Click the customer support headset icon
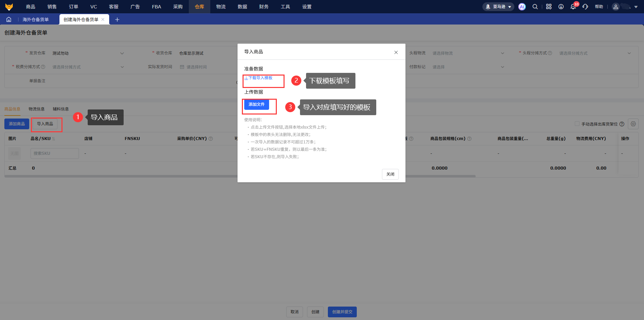 tap(585, 7)
